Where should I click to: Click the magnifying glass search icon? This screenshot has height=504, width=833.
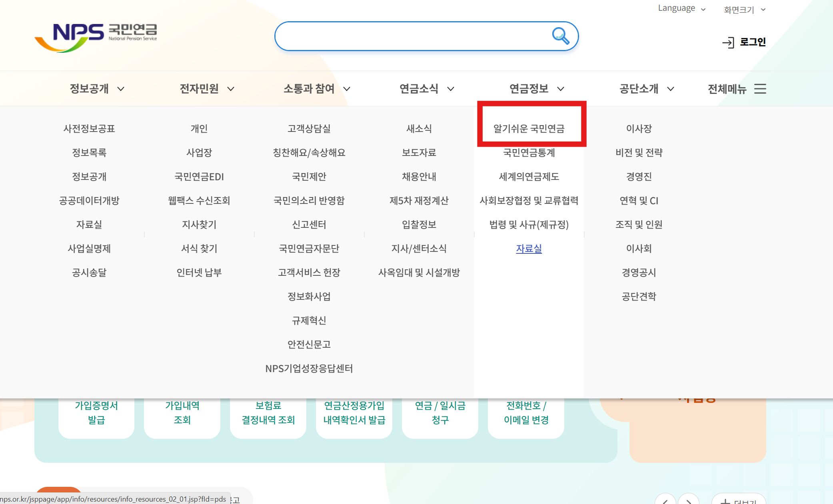click(x=560, y=36)
